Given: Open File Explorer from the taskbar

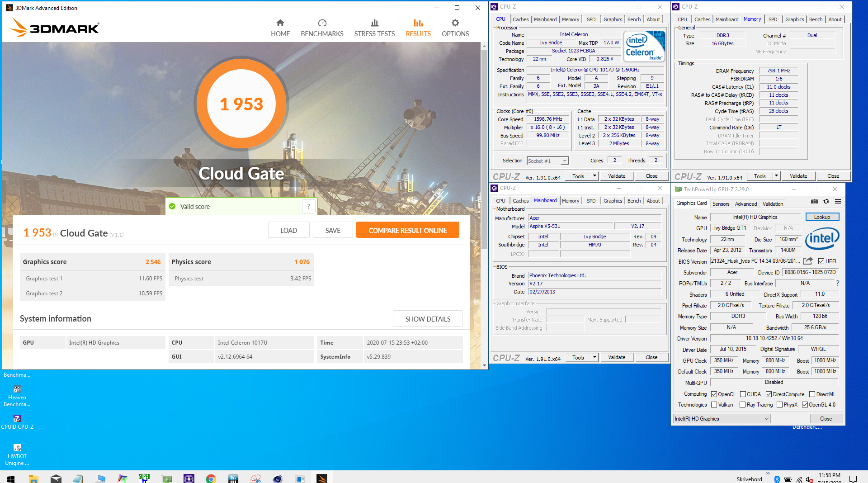Looking at the screenshot, I should 33,478.
